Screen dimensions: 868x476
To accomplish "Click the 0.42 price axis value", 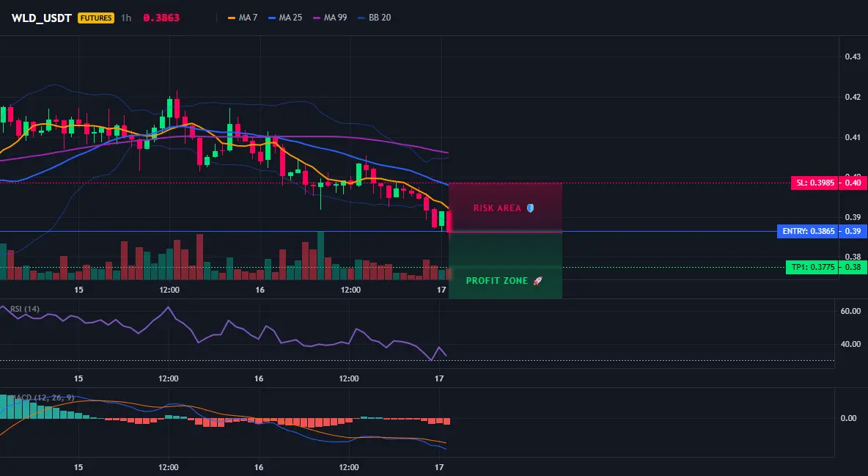I will point(853,97).
